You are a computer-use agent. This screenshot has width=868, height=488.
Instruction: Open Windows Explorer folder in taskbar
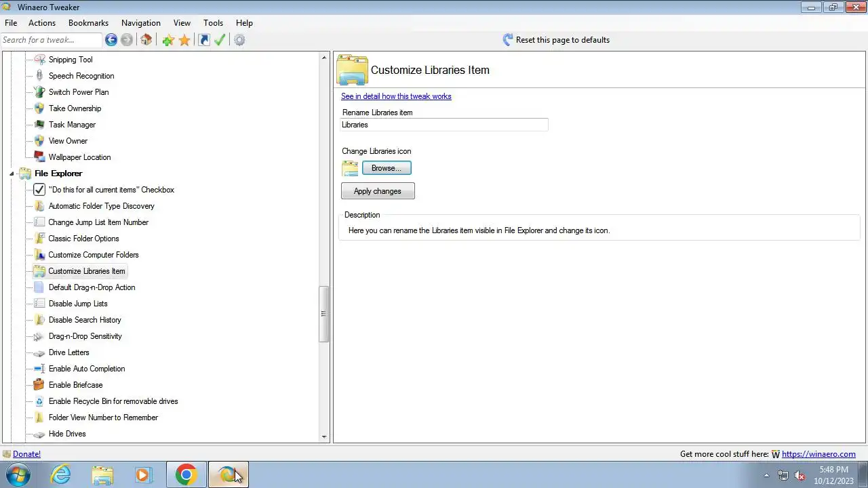[102, 474]
